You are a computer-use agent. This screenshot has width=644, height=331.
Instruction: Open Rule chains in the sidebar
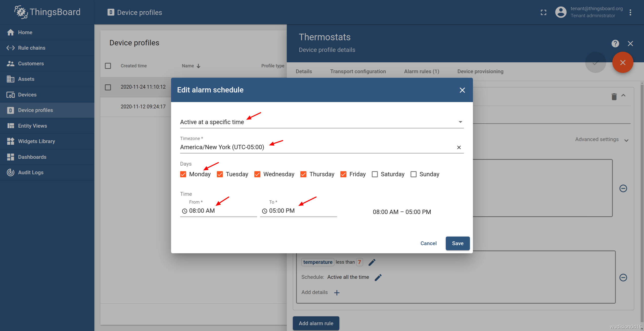click(32, 48)
